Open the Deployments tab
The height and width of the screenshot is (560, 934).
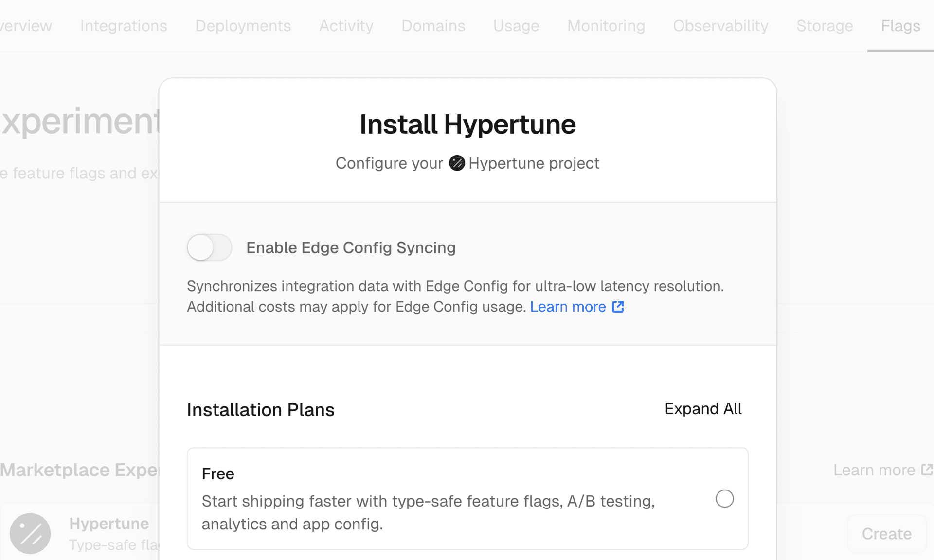[x=243, y=26]
